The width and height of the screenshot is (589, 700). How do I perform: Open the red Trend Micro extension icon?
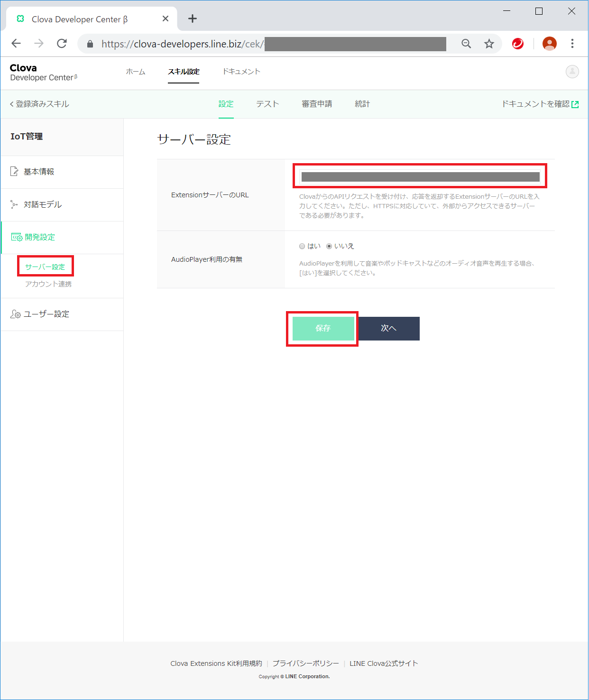518,44
